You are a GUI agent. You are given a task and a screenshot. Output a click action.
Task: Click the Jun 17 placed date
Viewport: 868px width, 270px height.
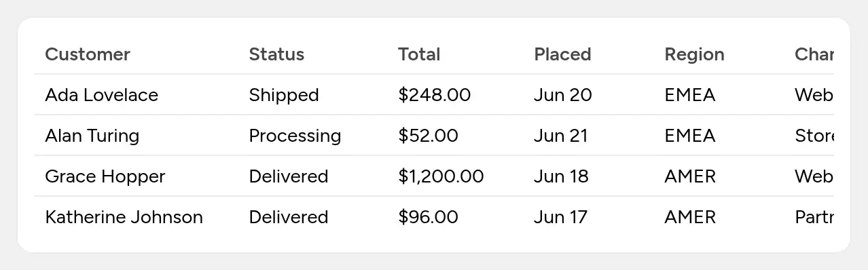tap(560, 217)
